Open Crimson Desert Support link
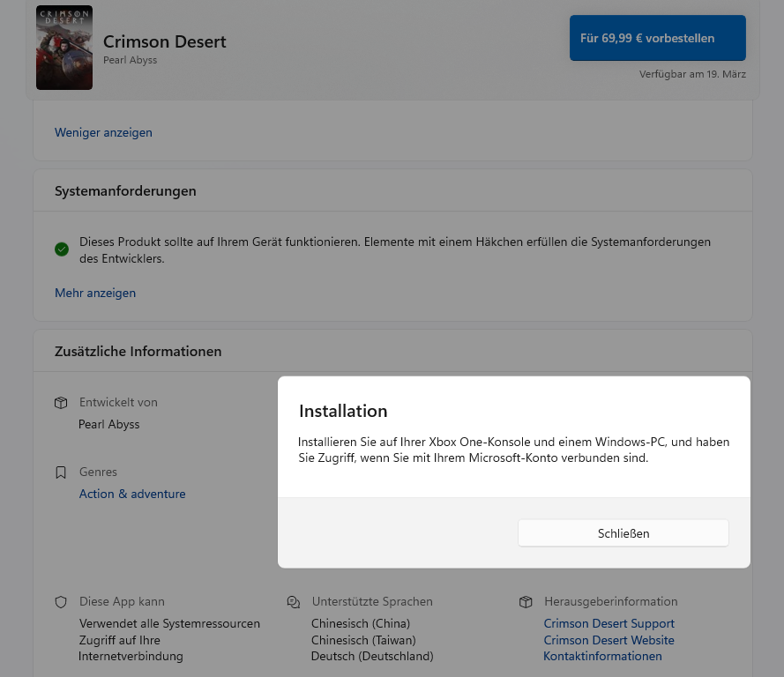Screen dimensions: 784x677 point(609,623)
